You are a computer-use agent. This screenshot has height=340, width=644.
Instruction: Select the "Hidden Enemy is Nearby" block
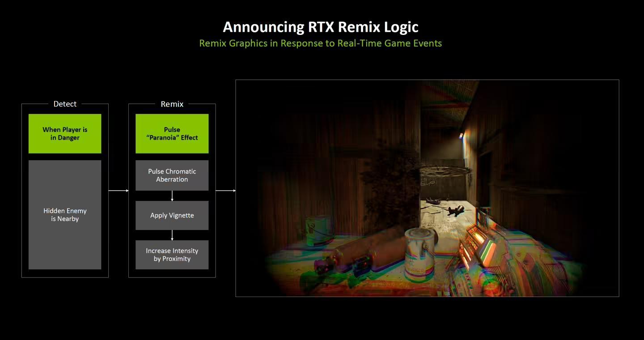[x=65, y=215]
